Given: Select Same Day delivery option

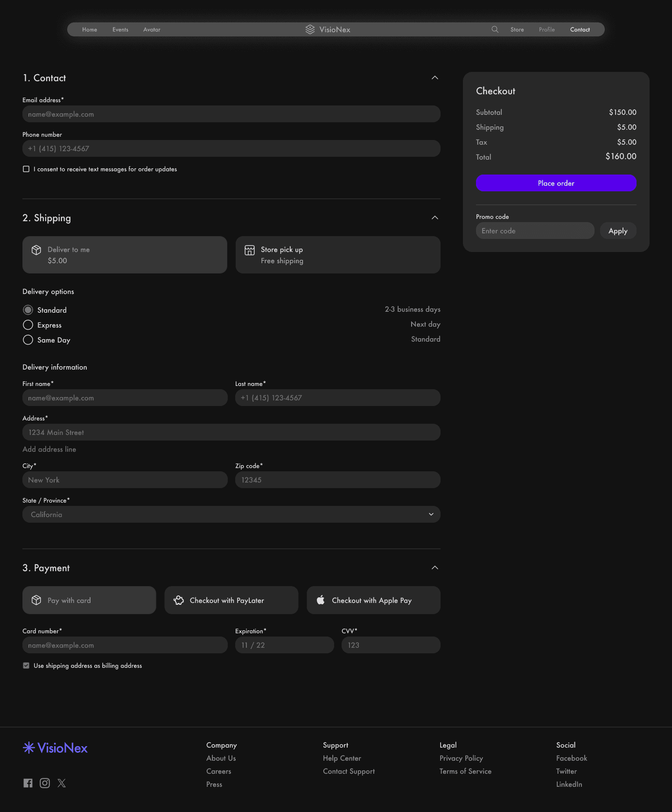Looking at the screenshot, I should coord(28,340).
